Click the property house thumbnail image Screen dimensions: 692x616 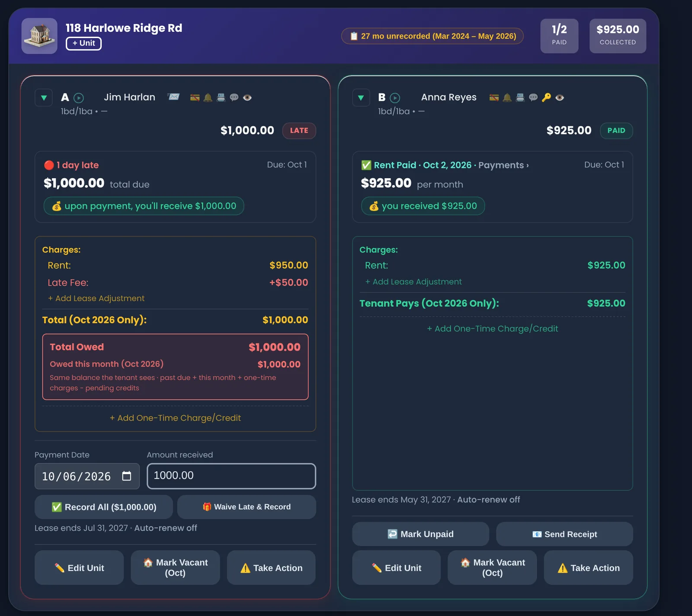click(39, 36)
